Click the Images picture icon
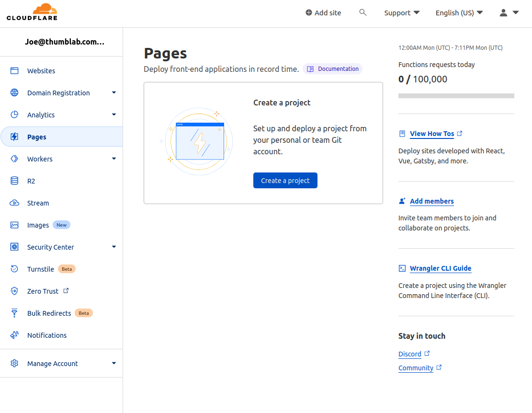This screenshot has height=413, width=532. 14,225
